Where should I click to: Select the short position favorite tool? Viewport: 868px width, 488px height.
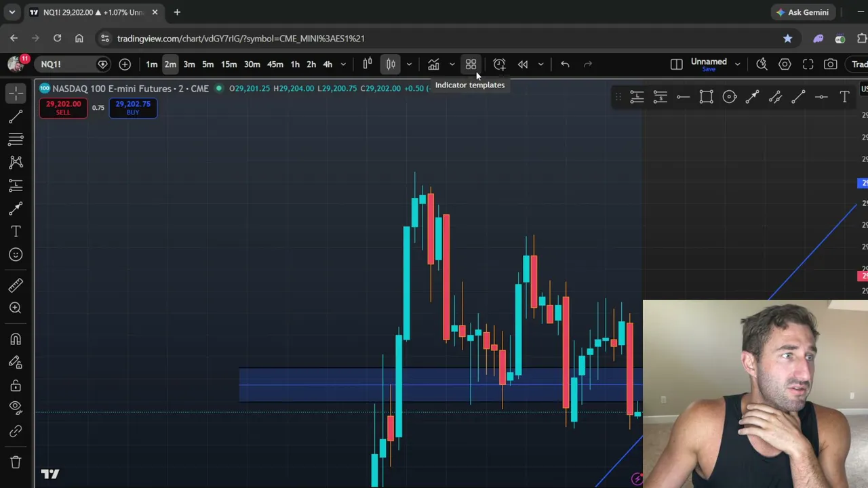[660, 97]
